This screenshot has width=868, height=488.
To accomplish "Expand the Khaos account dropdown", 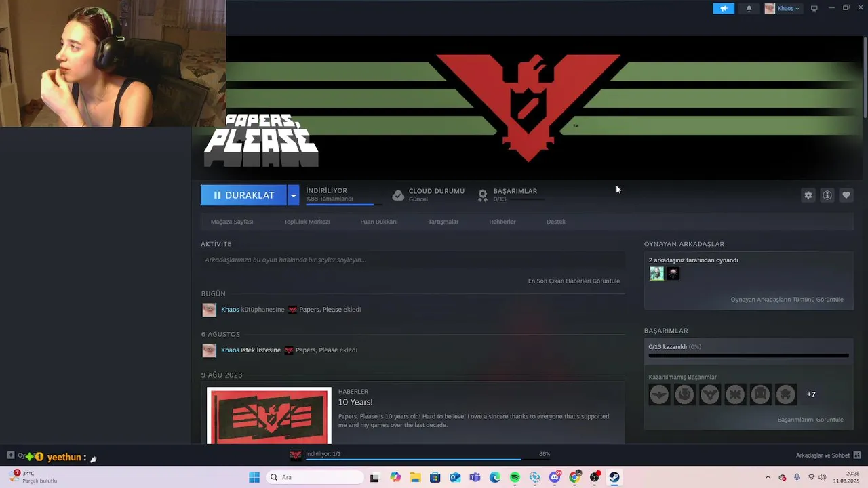I will [x=783, y=8].
